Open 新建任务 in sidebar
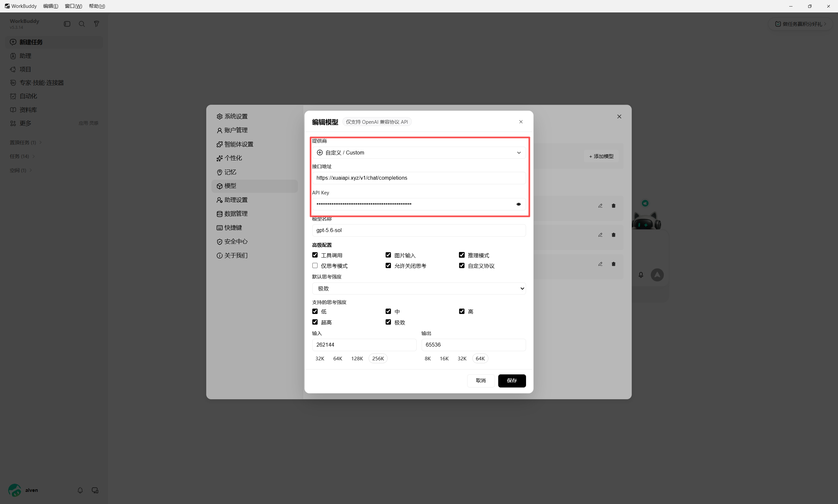The image size is (838, 504). [x=55, y=42]
